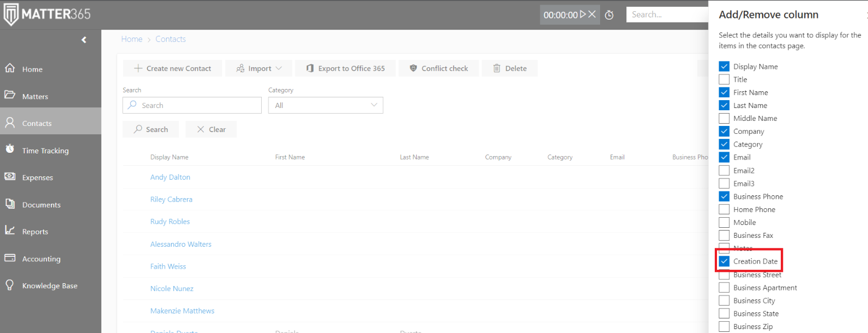The height and width of the screenshot is (333, 868).
Task: Open contact Riley Cabrera
Action: [x=171, y=199]
